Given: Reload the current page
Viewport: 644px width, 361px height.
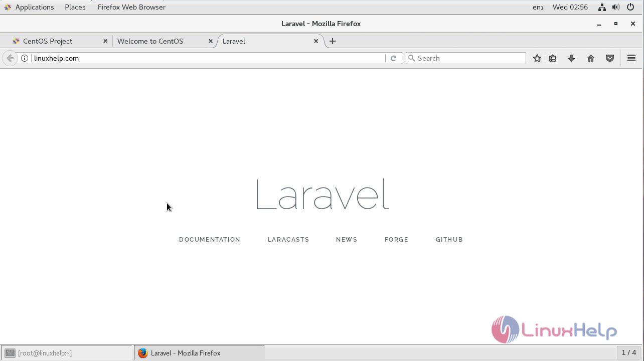Looking at the screenshot, I should tap(394, 58).
